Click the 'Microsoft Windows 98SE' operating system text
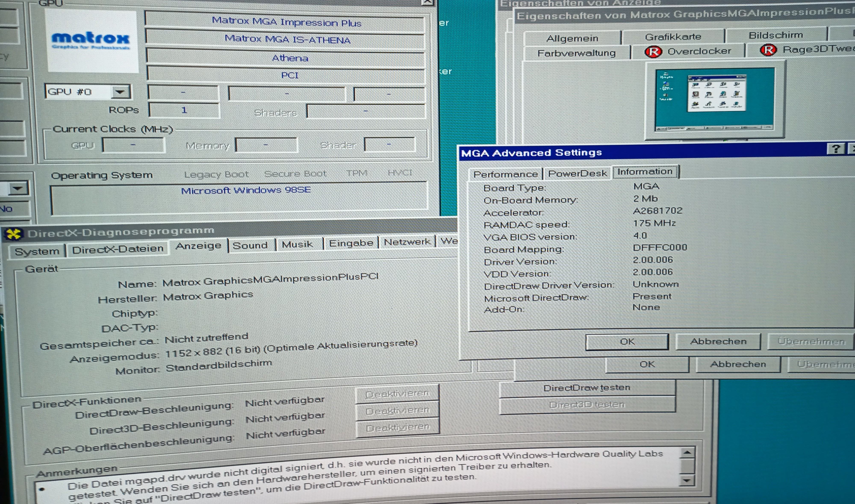The width and height of the screenshot is (855, 504). (246, 190)
